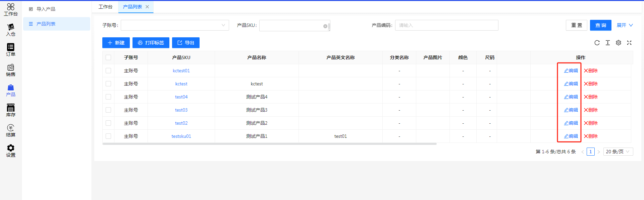
Task: Select 导入产品 in the side menu
Action: pos(46,9)
